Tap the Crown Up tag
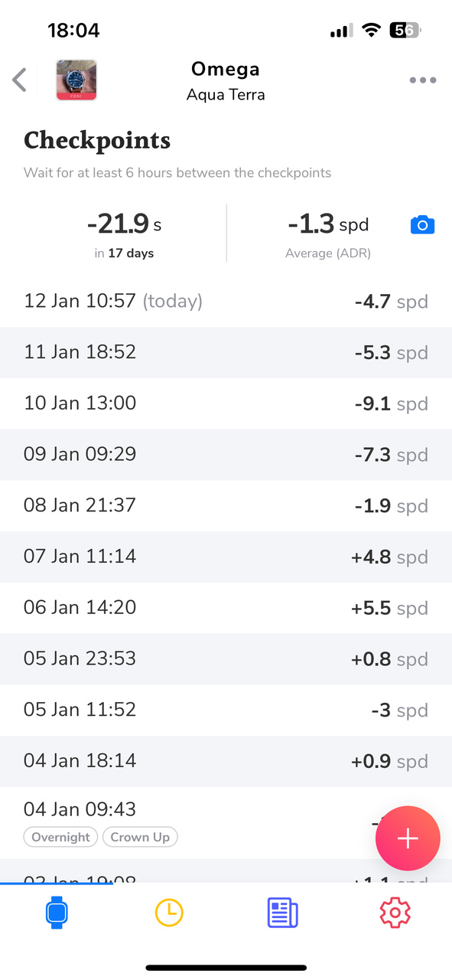This screenshot has width=452, height=980. point(140,837)
